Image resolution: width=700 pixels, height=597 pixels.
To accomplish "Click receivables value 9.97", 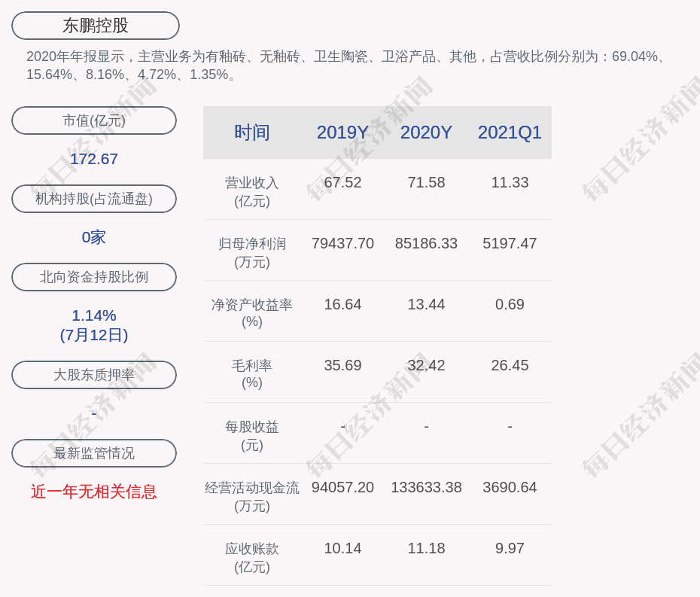I will pos(510,548).
